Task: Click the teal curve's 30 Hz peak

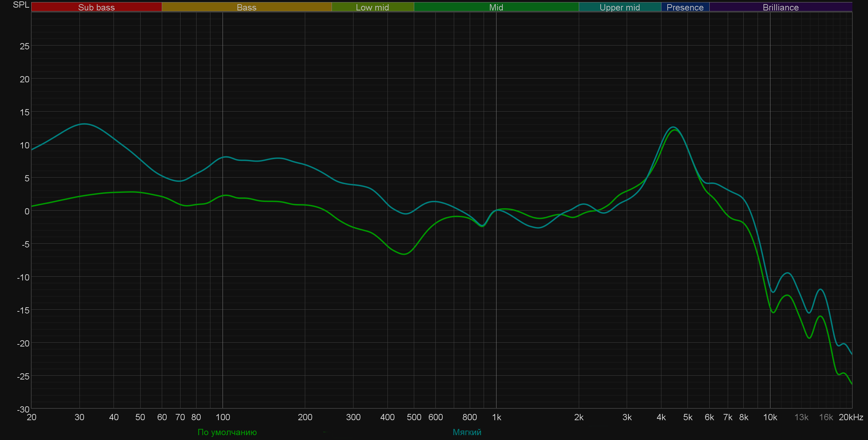Action: (x=84, y=124)
